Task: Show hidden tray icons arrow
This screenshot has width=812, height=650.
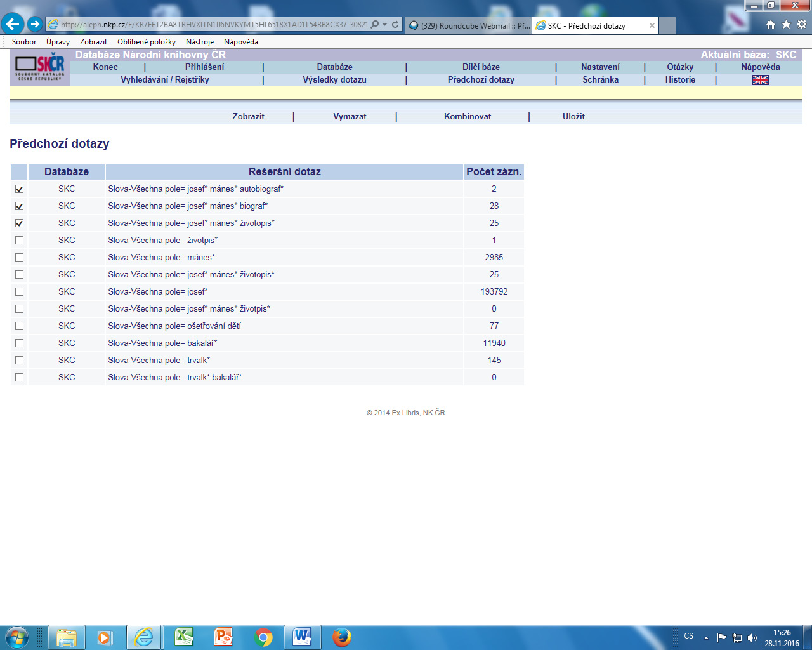Action: point(706,638)
